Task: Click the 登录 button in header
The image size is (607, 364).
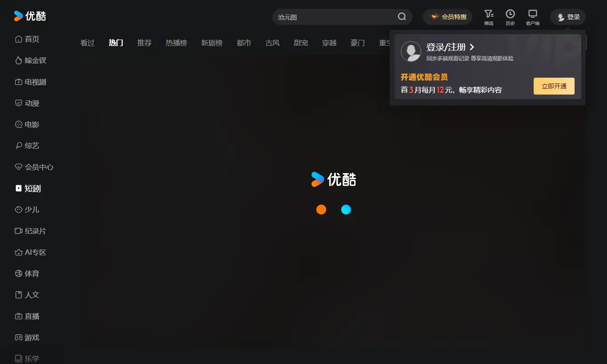Action: click(x=568, y=17)
